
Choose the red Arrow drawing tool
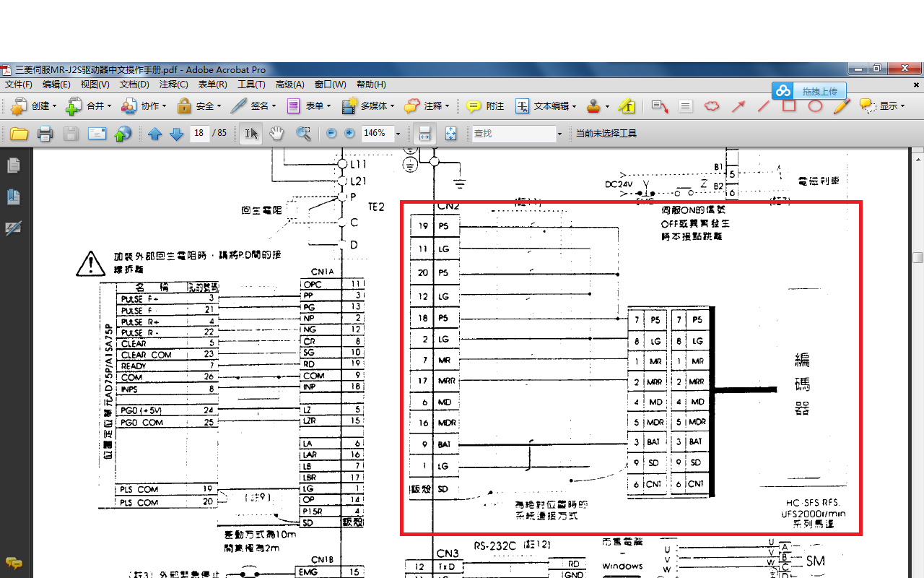click(738, 106)
